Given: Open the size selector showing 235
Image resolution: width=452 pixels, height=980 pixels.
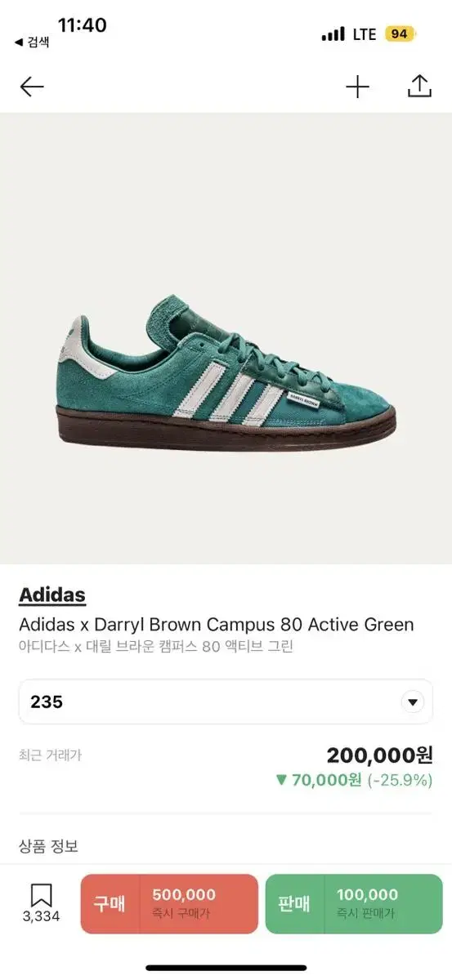Looking at the screenshot, I should [x=226, y=702].
